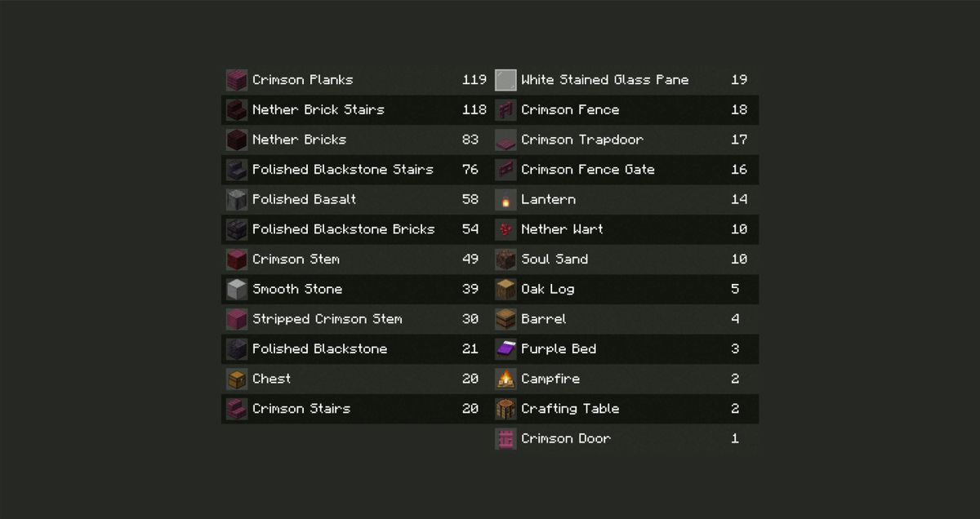Click the Crimson Trapdoor label
Image resolution: width=980 pixels, height=519 pixels.
581,140
